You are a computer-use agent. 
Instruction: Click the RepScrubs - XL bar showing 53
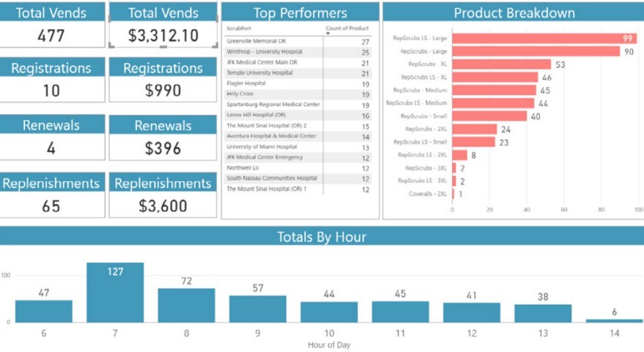coord(501,65)
